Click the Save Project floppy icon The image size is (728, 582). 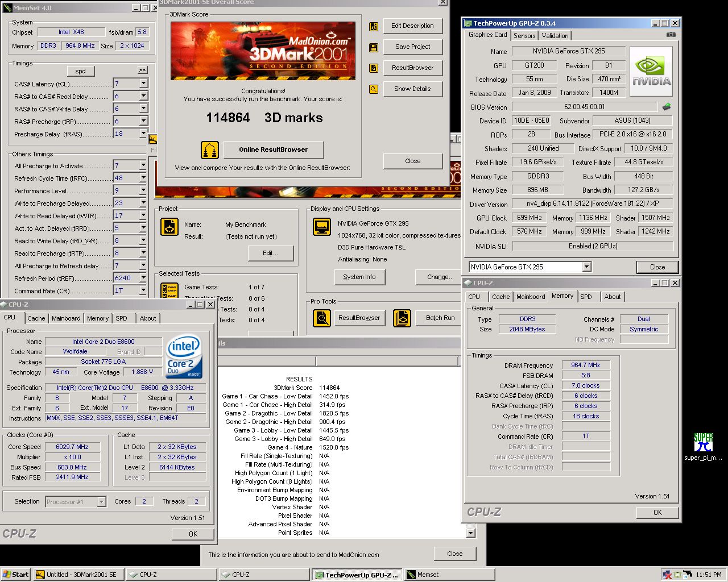point(374,48)
